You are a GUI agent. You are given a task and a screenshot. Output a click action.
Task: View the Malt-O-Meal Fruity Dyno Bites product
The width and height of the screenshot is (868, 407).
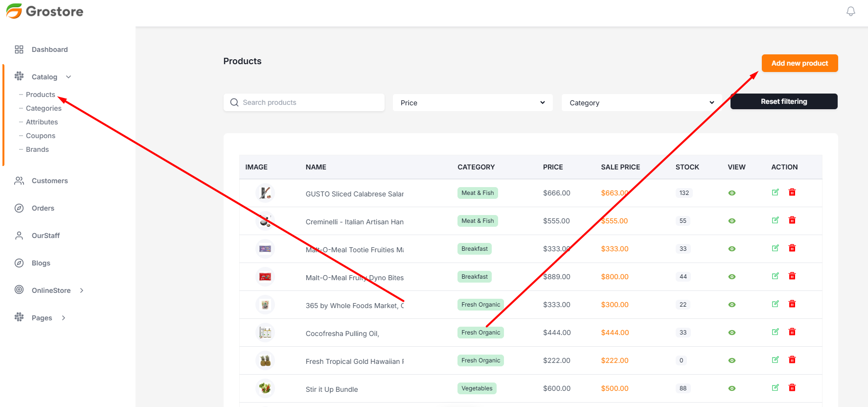(x=731, y=277)
